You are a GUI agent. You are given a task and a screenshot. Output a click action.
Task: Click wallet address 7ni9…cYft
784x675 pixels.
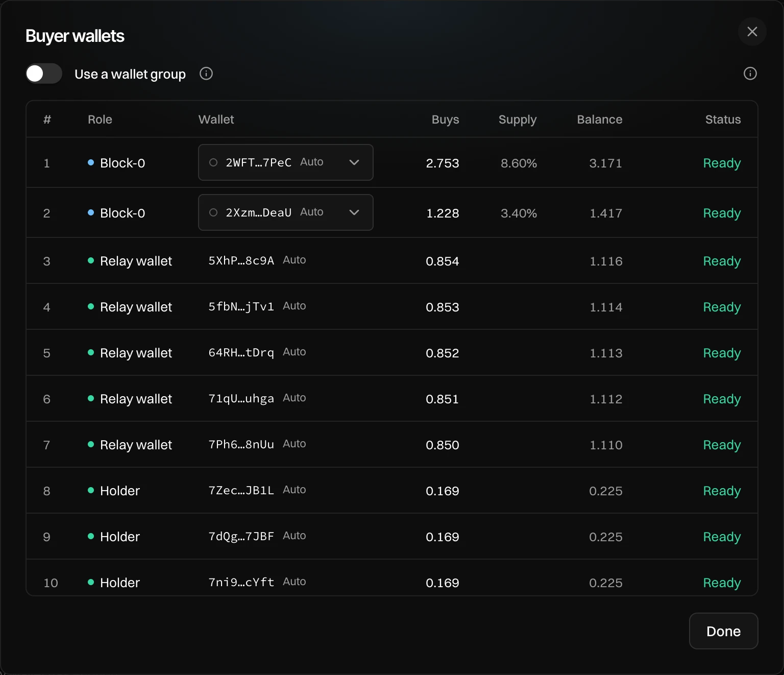point(241,582)
